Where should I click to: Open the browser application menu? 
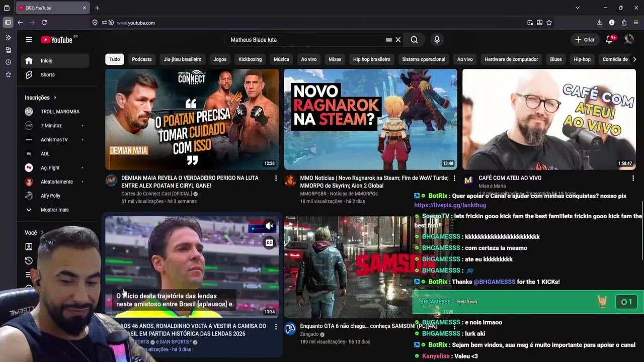point(636,23)
